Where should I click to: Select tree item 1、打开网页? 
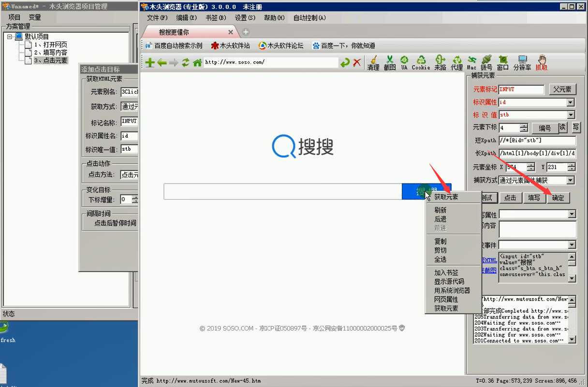pos(50,44)
